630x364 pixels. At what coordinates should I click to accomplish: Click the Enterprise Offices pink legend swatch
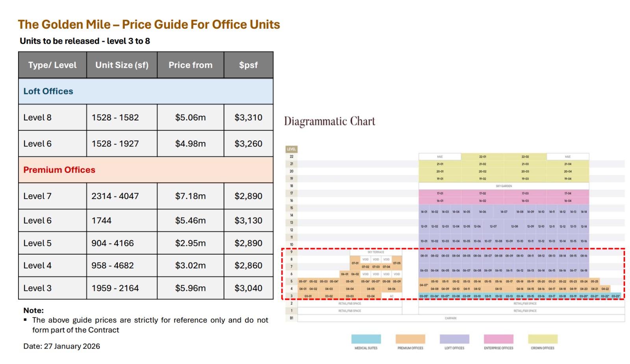(x=498, y=339)
